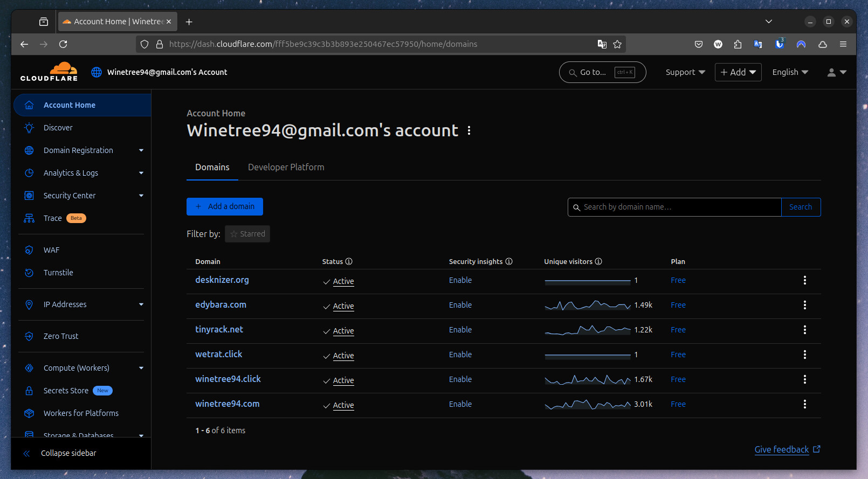The height and width of the screenshot is (479, 868).
Task: Click the Domain Registration globe icon
Action: click(29, 150)
